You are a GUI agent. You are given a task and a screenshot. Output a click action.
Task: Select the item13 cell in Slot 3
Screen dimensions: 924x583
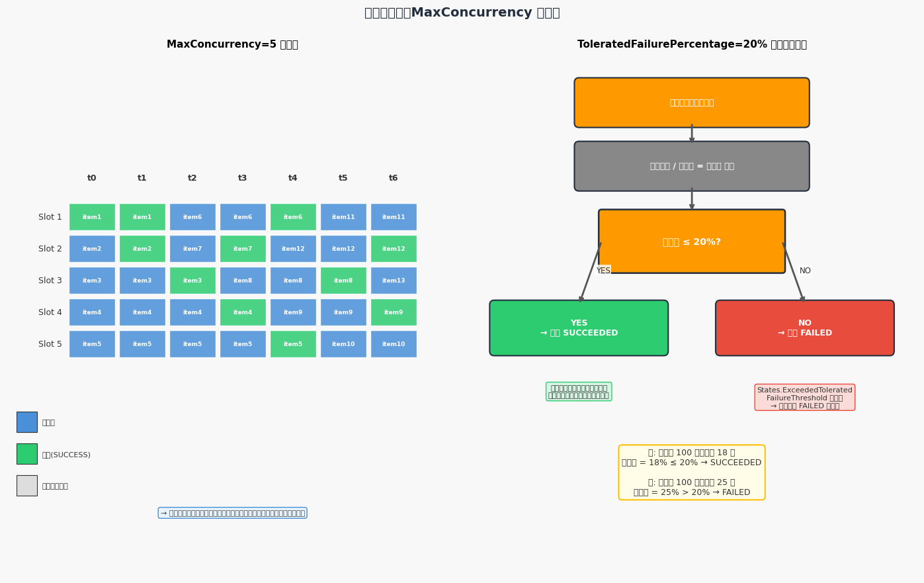[394, 281]
